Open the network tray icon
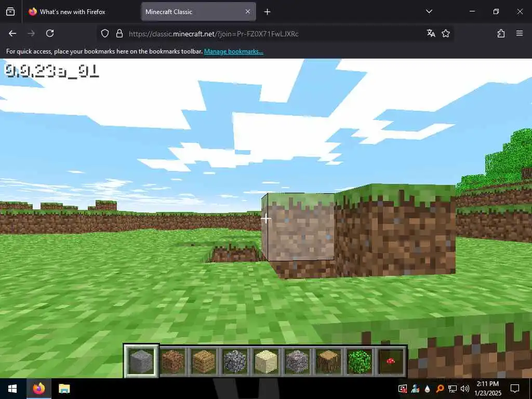 453,389
